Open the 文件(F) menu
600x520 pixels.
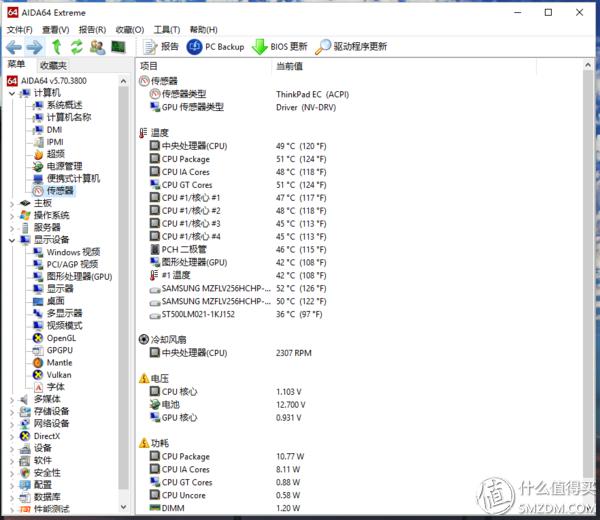click(20, 29)
